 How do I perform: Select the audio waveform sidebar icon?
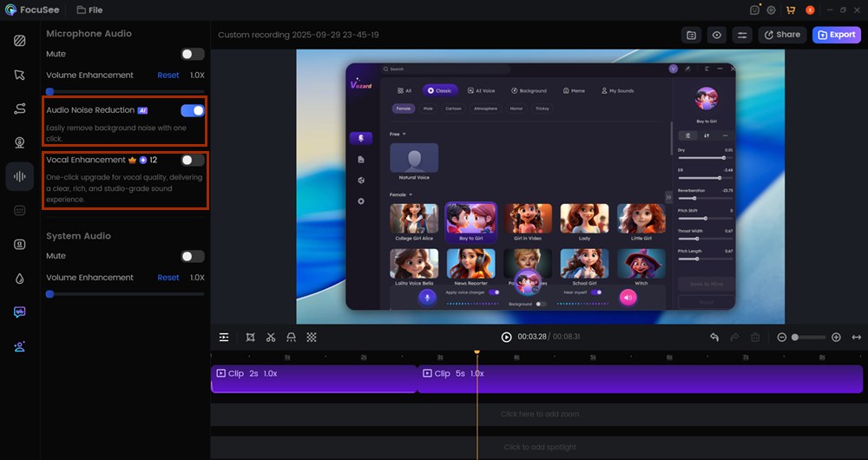coord(19,176)
